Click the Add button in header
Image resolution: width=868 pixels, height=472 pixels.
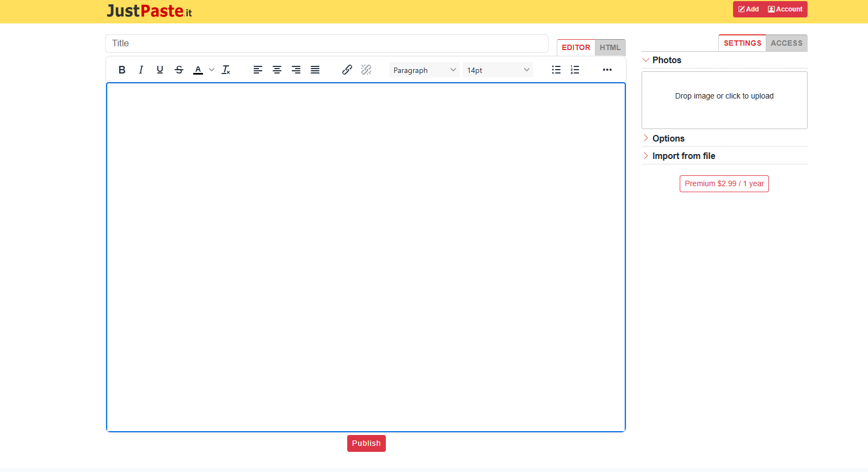pos(748,9)
